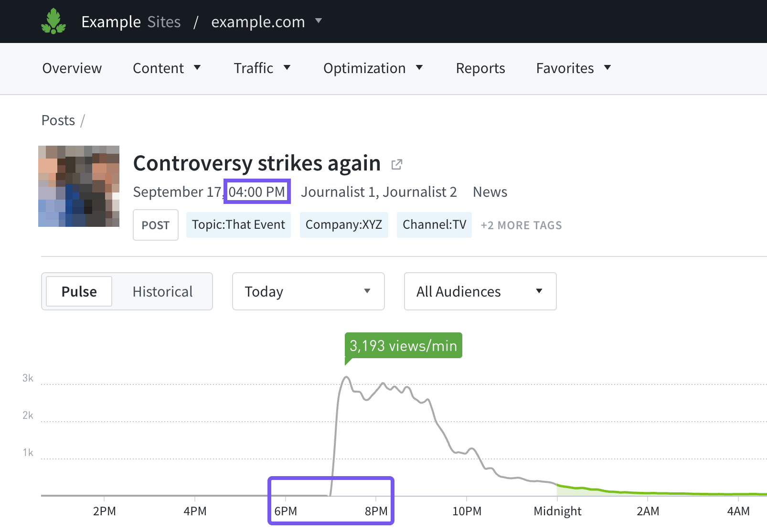Click the Posts breadcrumb link
Screen dimensions: 767x532
coord(58,120)
